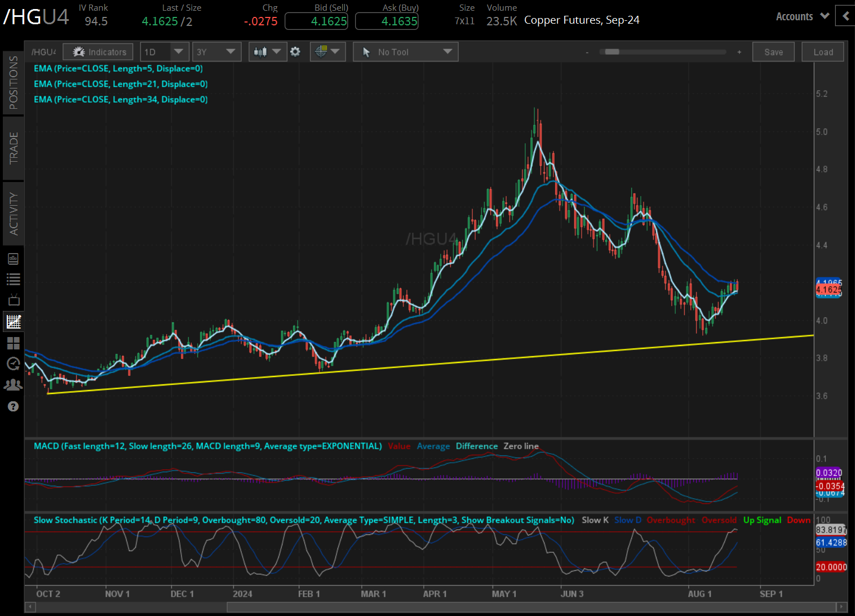The height and width of the screenshot is (616, 855).
Task: Collapse the panel with the left chevron
Action: point(845,16)
